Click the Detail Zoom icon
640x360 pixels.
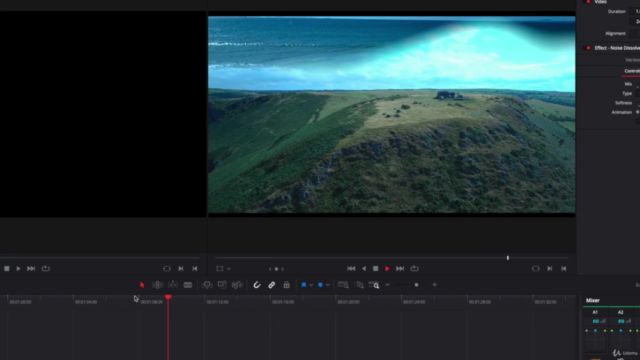pos(359,285)
